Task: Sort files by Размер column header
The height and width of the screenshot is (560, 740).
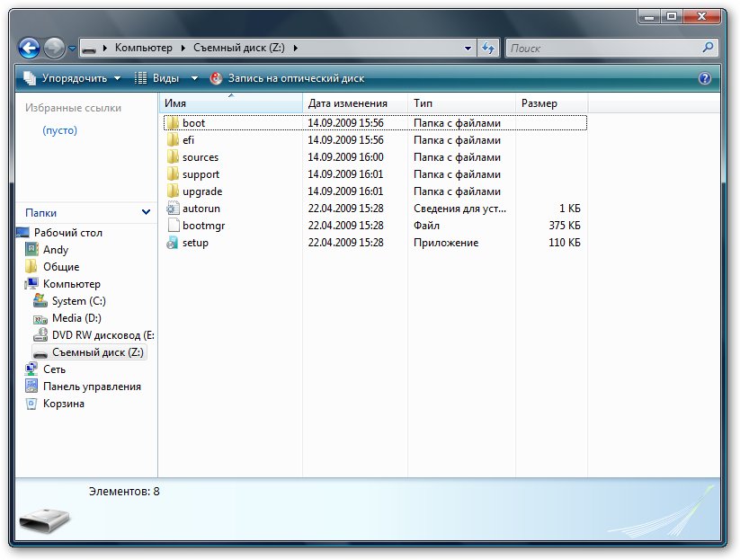Action: pyautogui.click(x=539, y=103)
